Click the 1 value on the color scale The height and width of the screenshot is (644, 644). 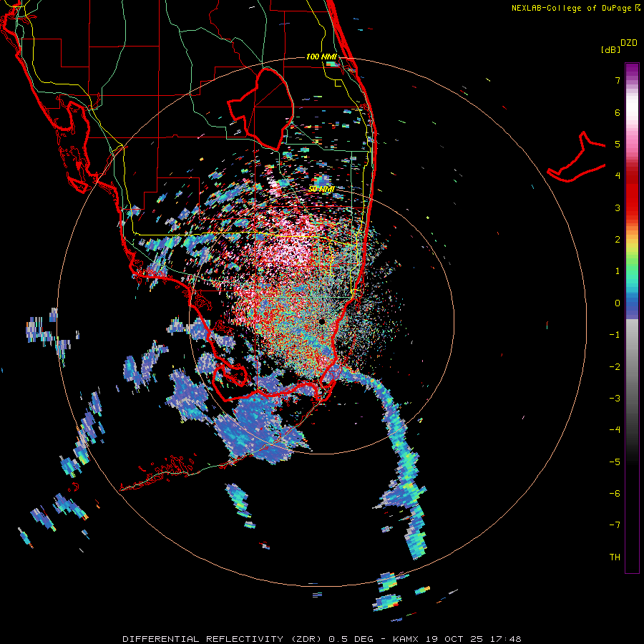tap(618, 271)
